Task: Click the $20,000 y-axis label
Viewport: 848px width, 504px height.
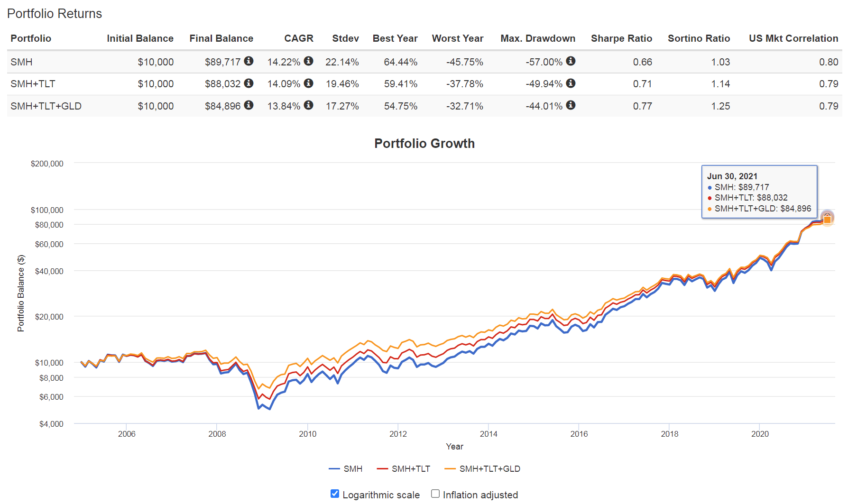Action: (49, 317)
